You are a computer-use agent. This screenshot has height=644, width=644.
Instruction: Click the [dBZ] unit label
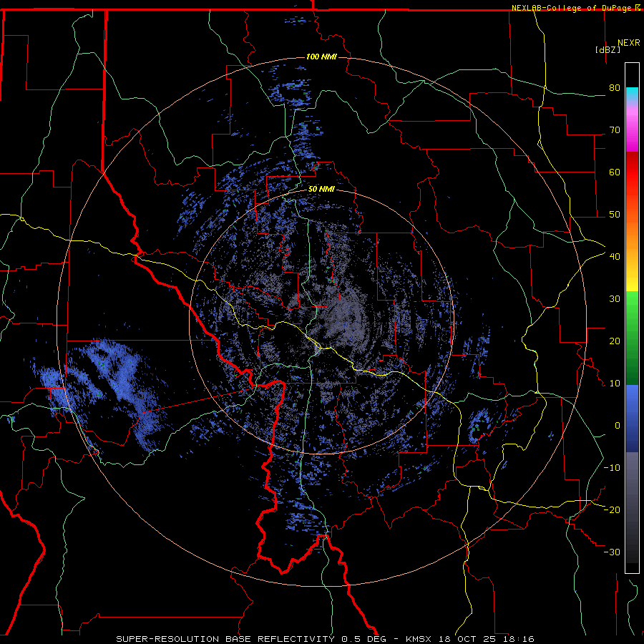608,49
